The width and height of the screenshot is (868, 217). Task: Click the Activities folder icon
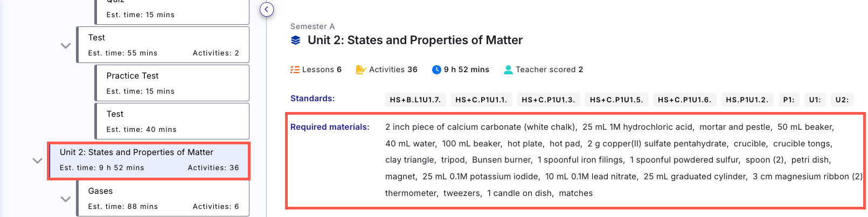pos(361,69)
